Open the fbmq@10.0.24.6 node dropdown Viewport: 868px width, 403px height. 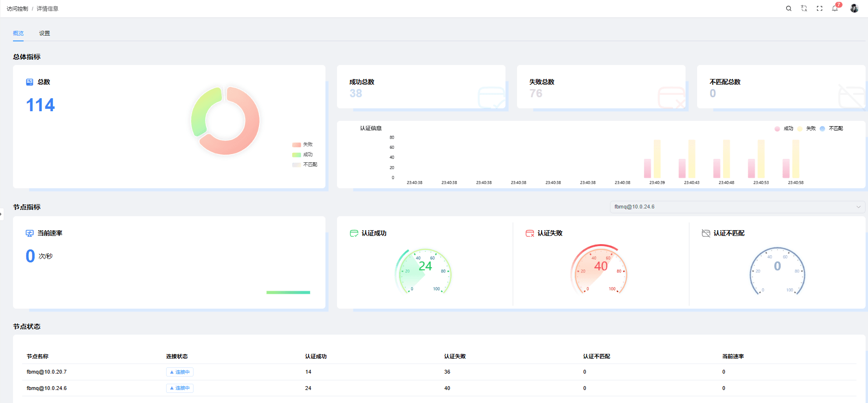click(x=738, y=207)
